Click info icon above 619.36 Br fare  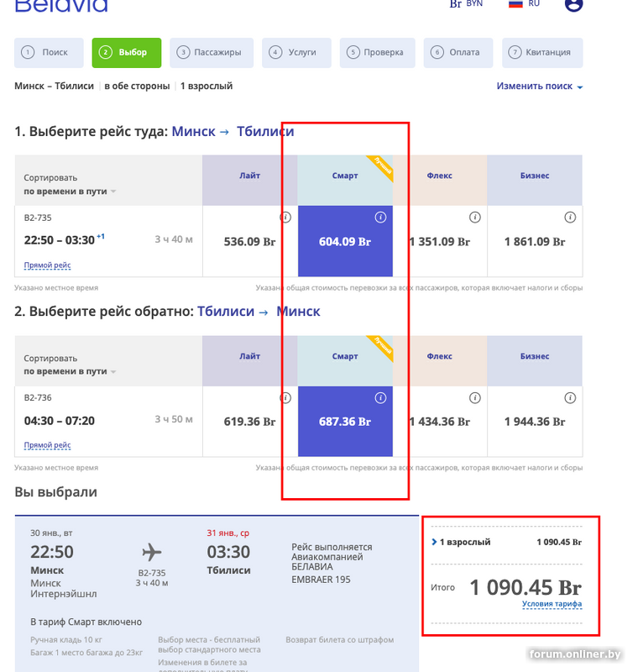click(285, 398)
